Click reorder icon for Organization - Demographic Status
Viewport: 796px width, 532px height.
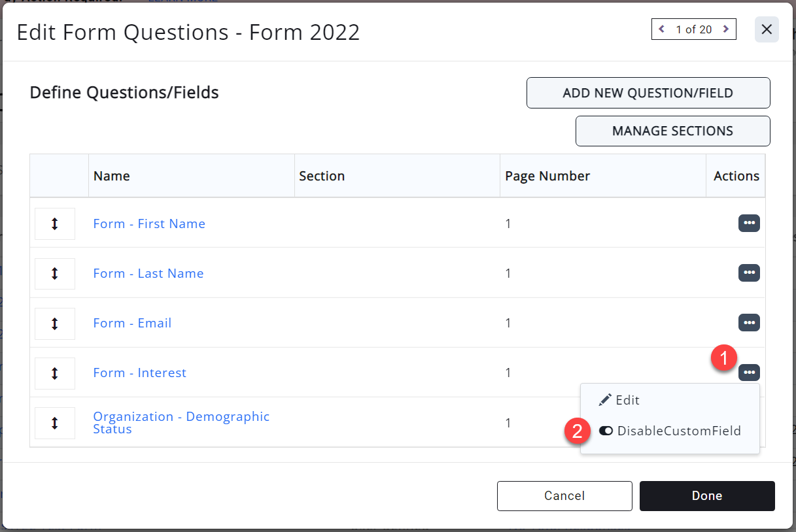click(x=55, y=423)
